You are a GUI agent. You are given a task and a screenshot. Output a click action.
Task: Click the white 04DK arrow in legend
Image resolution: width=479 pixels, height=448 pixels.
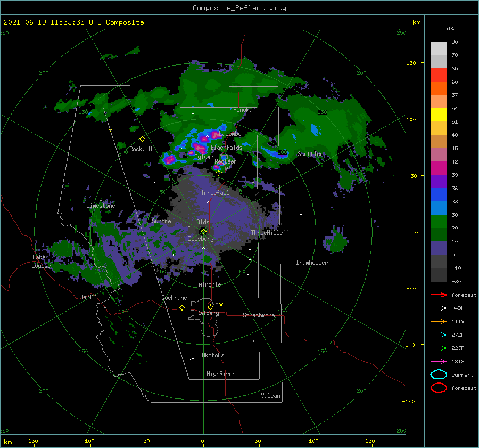(x=439, y=308)
